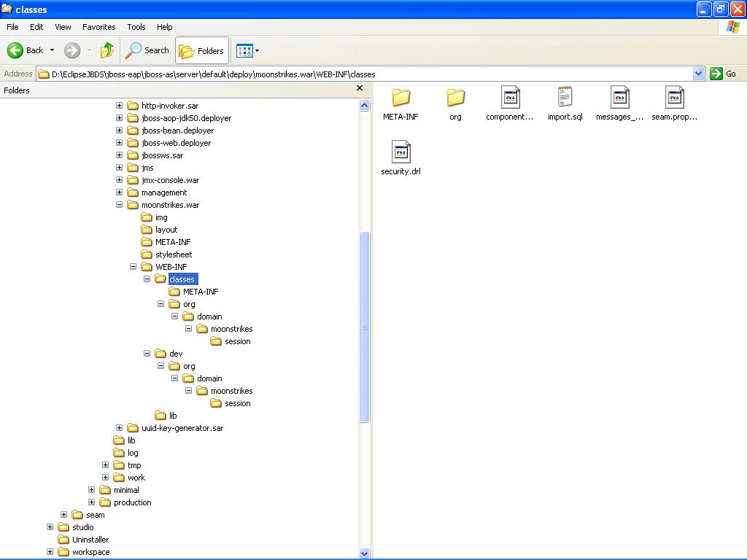The image size is (747, 560).
Task: Select the Uninstaller folder in tree
Action: [x=90, y=539]
